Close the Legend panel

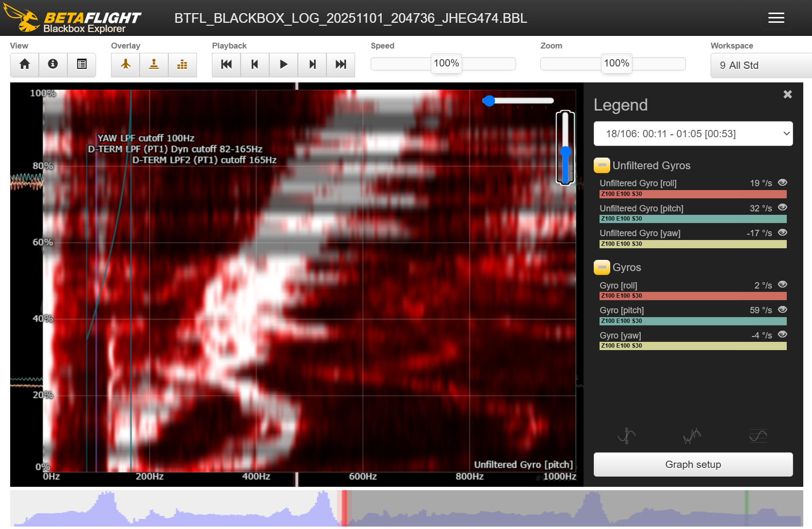787,95
